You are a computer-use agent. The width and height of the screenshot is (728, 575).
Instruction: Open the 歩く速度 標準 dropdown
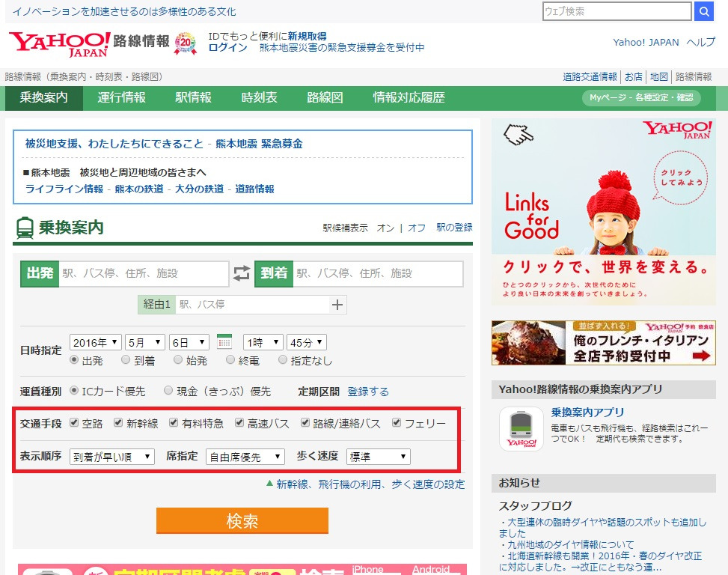(x=379, y=457)
